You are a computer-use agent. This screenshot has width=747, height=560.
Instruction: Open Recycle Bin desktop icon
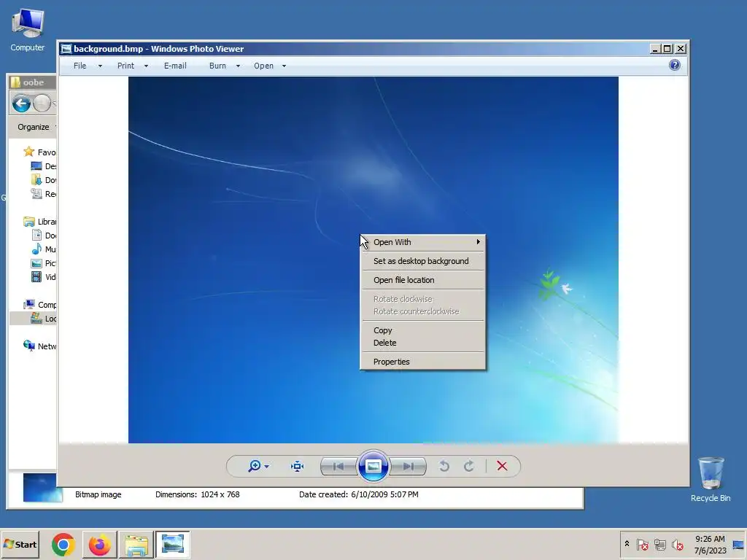(711, 480)
